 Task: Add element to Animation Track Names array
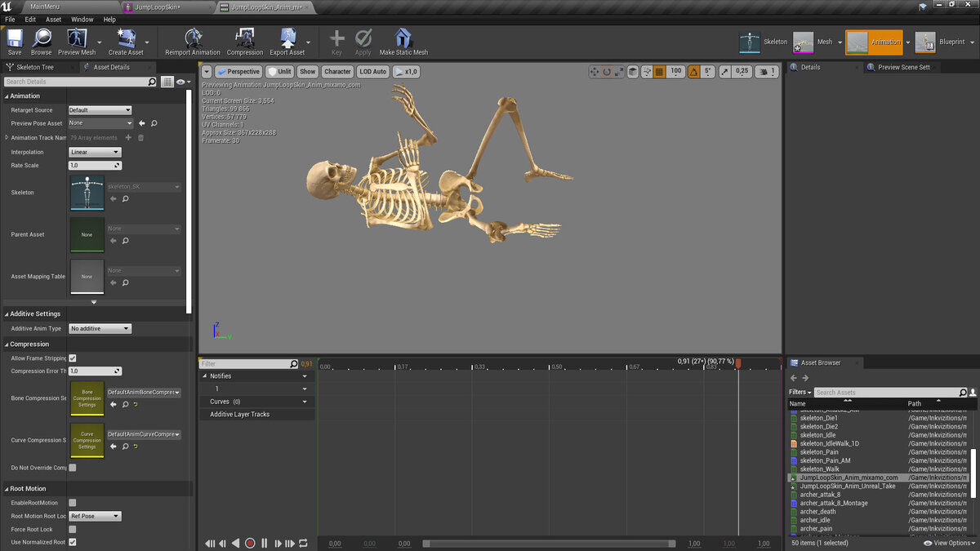pos(128,138)
